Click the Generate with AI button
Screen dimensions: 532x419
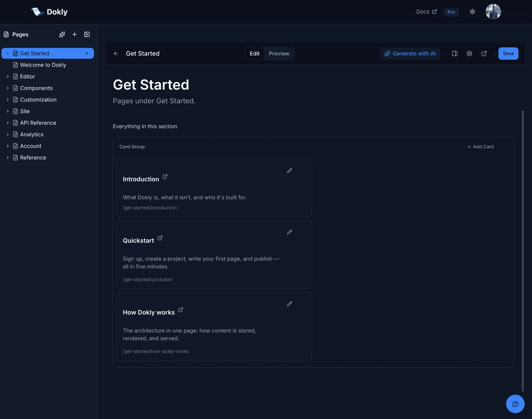click(x=410, y=53)
